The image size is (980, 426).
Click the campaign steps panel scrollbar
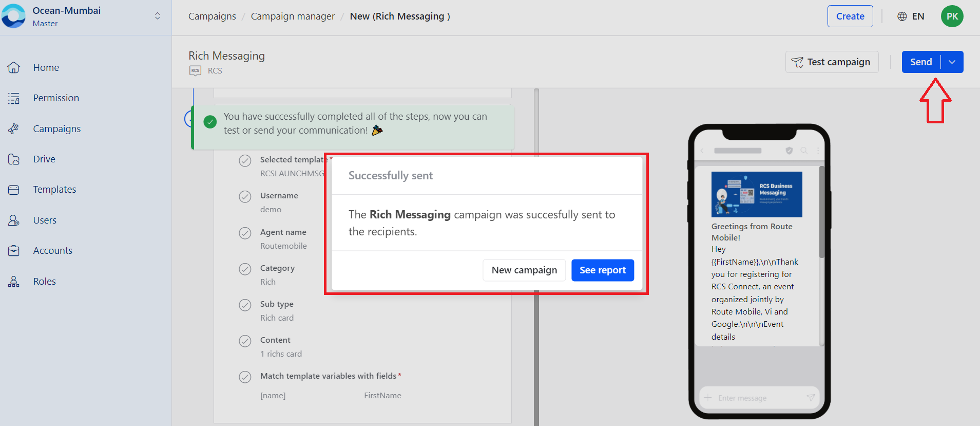536,257
